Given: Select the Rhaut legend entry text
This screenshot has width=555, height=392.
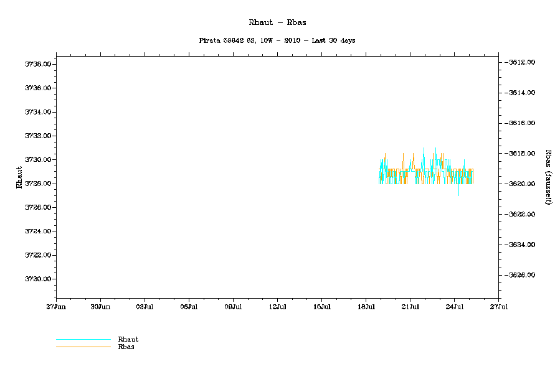Looking at the screenshot, I should click(128, 339).
